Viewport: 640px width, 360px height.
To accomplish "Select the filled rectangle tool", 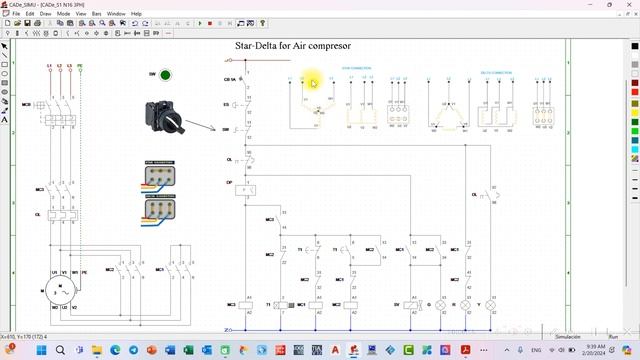I will [x=4, y=83].
